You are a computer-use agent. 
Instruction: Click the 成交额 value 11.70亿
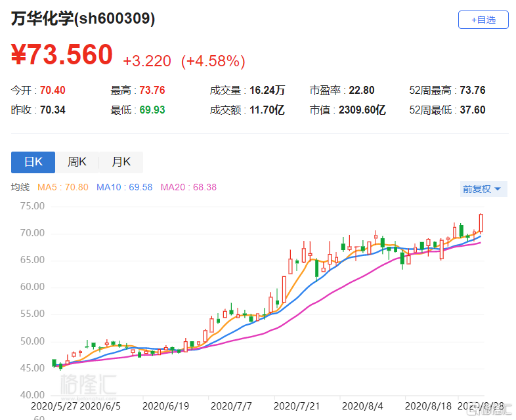267,110
